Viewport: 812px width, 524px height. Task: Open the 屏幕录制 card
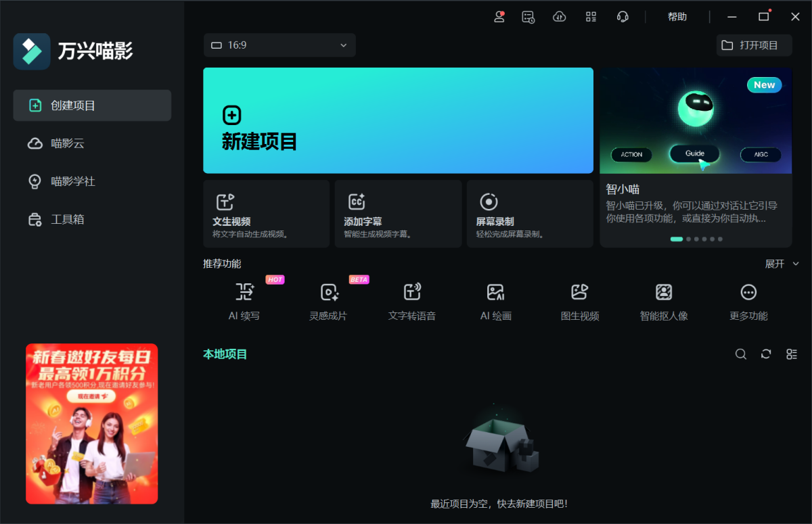click(529, 214)
